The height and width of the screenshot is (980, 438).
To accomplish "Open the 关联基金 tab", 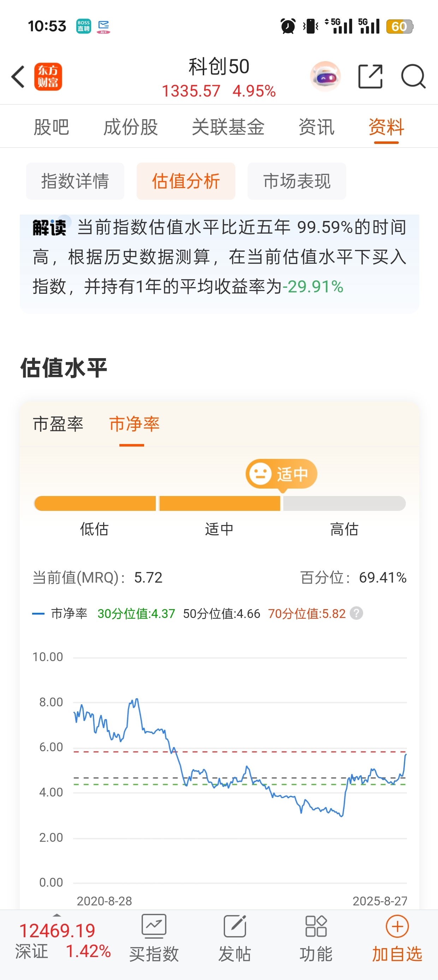I will coord(228,127).
